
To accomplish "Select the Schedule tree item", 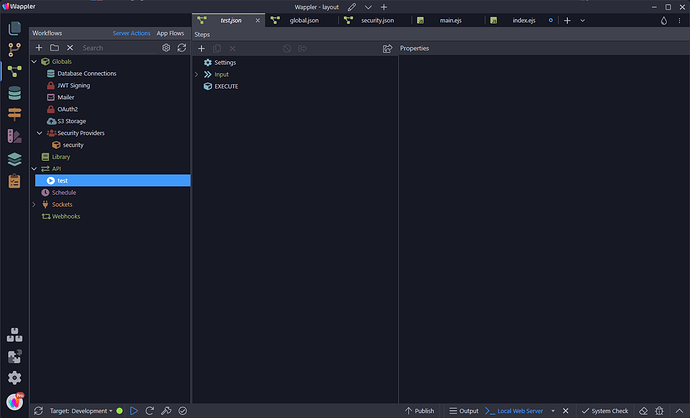I will (x=64, y=192).
